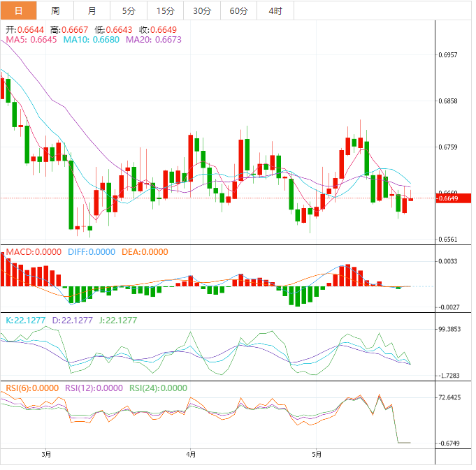This screenshot has width=476, height=470.
Task: Open the 月 monthly chart tab
Action: (x=92, y=10)
